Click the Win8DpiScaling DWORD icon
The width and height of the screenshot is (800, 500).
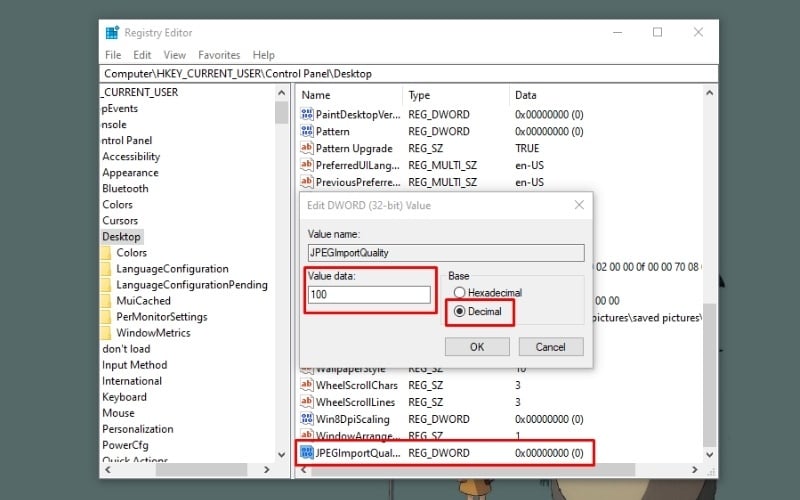pos(307,419)
